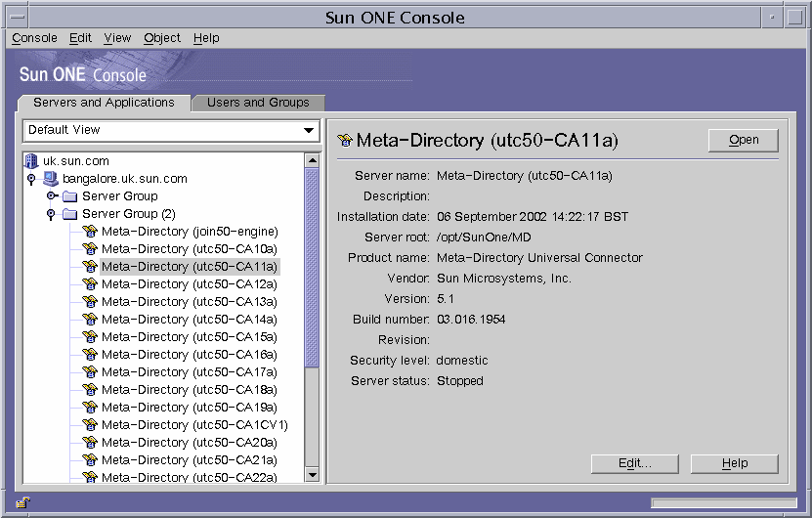
Task: Click the tree scrollbar up arrow
Action: point(313,160)
